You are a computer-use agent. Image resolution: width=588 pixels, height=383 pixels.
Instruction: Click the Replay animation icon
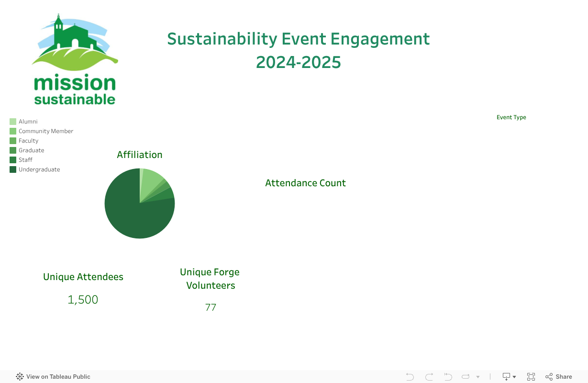[x=466, y=377]
